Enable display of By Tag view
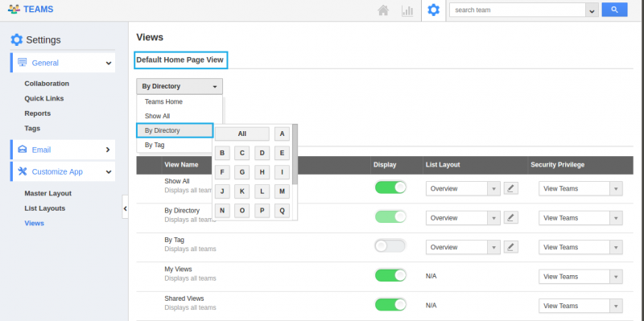 [x=390, y=246]
